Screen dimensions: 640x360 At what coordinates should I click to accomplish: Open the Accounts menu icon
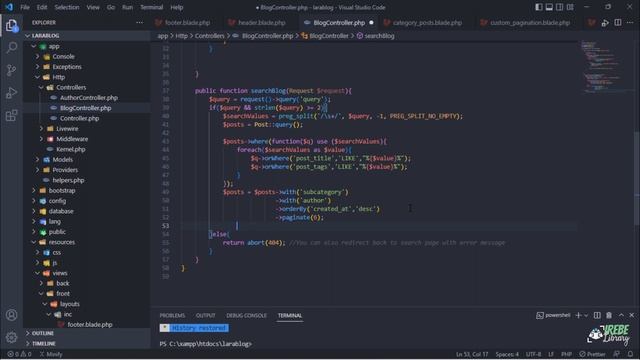pyautogui.click(x=11, y=315)
